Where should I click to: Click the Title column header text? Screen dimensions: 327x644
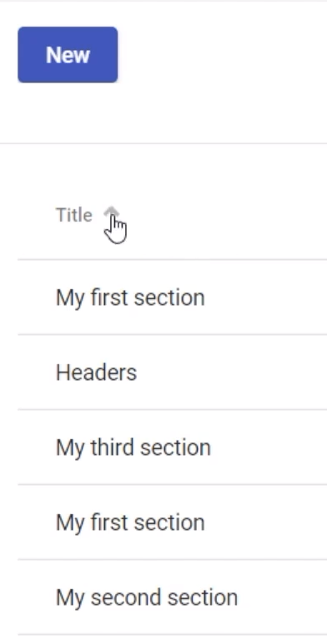click(x=74, y=215)
